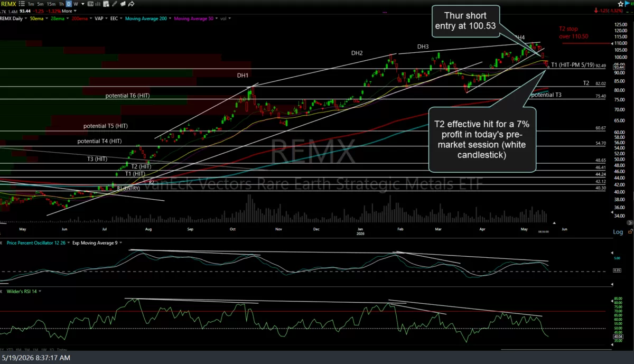Open the Exp Moving Average 9 dropdown

(120, 243)
